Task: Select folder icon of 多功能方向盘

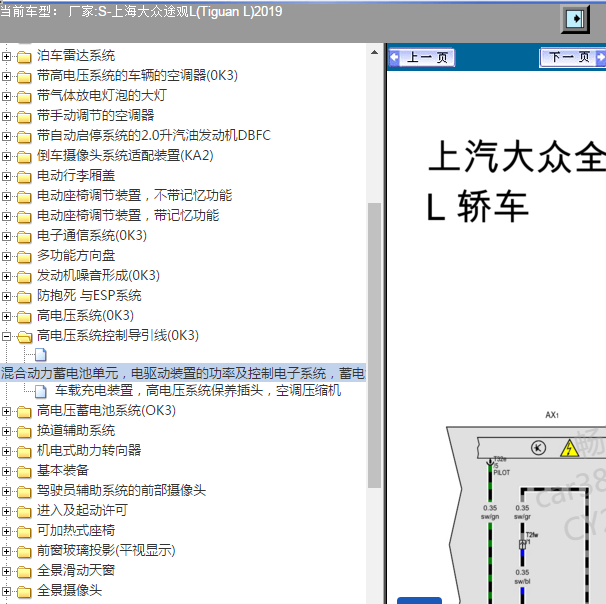Action: pyautogui.click(x=24, y=257)
